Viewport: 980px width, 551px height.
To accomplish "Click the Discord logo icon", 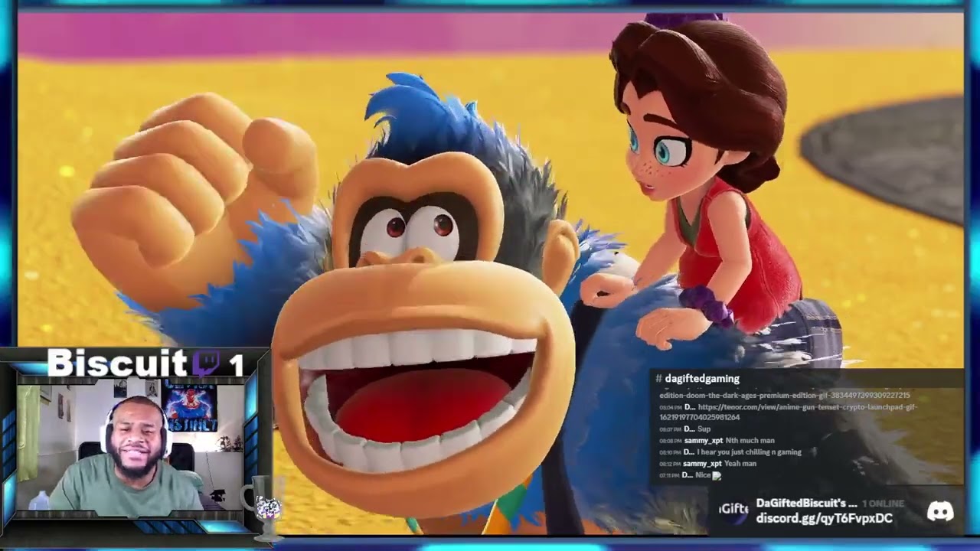I will 940,510.
